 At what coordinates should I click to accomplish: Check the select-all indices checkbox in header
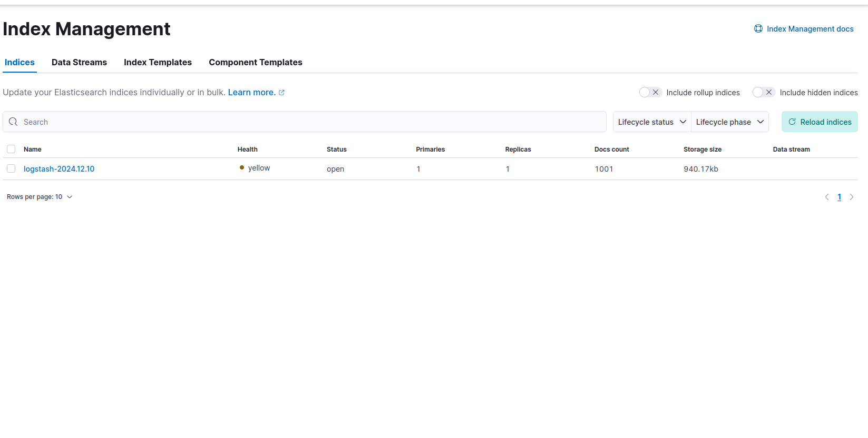pos(11,149)
